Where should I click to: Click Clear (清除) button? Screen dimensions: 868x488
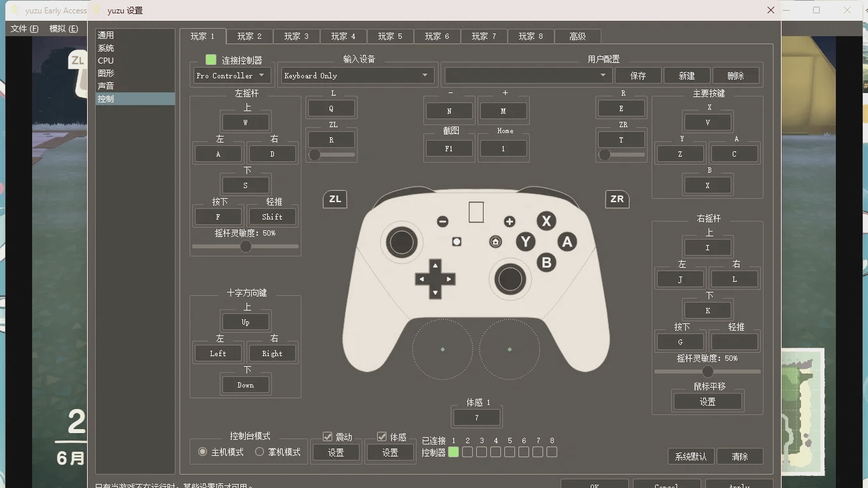[739, 457]
